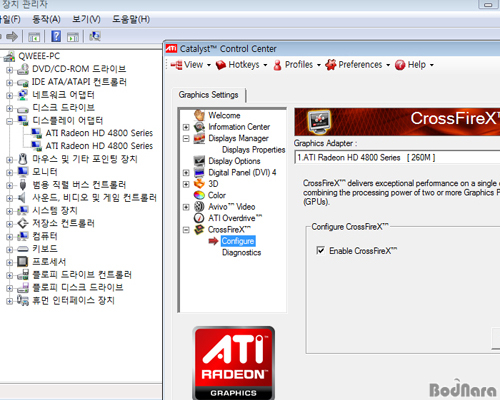
Task: Select first ATI Radeon HD 4800 Series device
Action: [99, 133]
